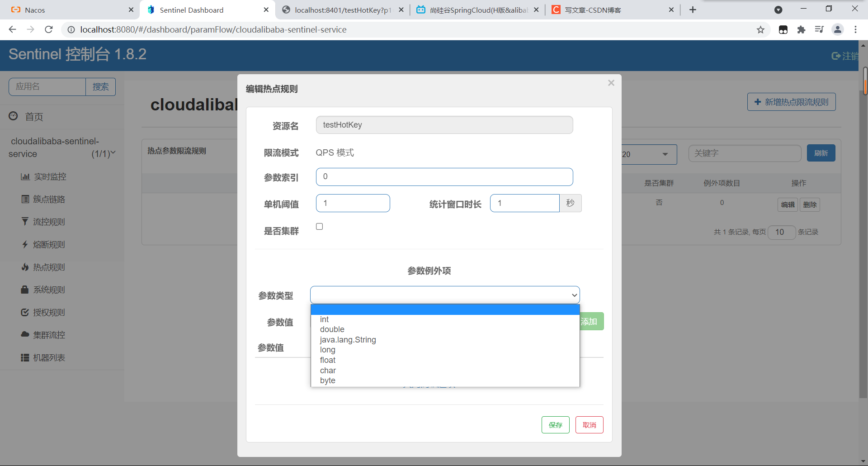868x466 pixels.
Task: Click the 关键字 keyword filter field
Action: (745, 153)
